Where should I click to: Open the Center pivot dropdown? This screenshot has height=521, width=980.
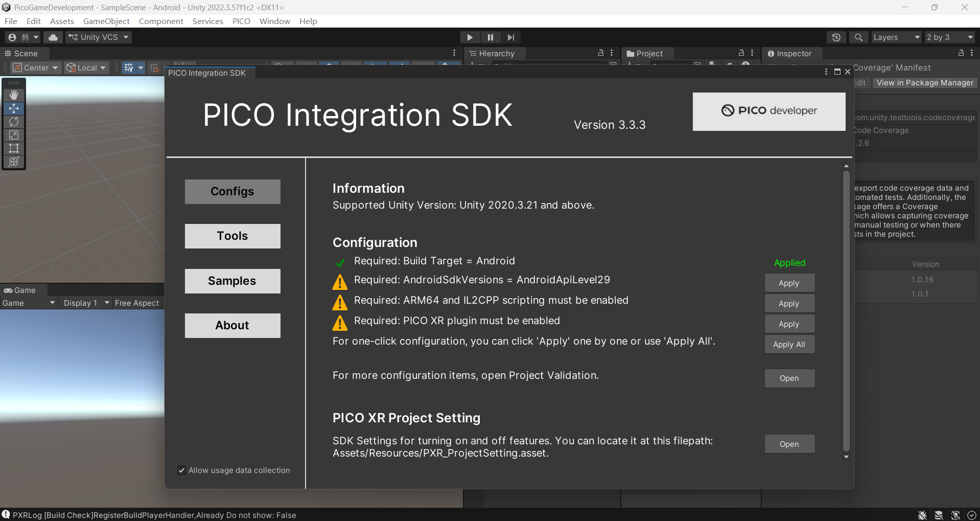click(x=36, y=67)
